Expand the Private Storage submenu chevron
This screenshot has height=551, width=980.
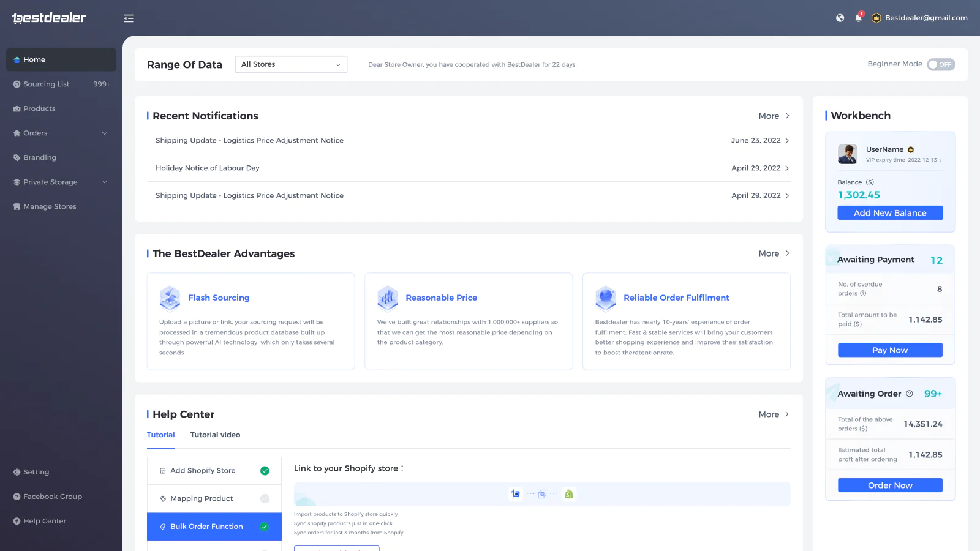[x=104, y=182]
